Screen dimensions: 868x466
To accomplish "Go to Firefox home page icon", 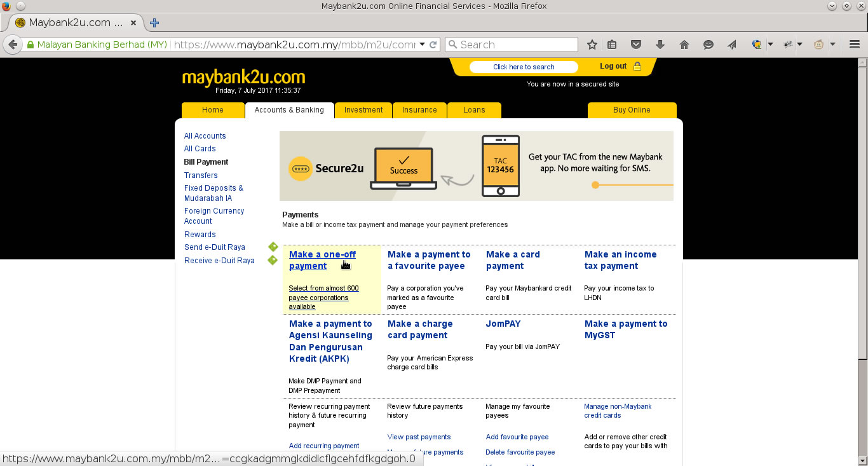I will coord(684,45).
